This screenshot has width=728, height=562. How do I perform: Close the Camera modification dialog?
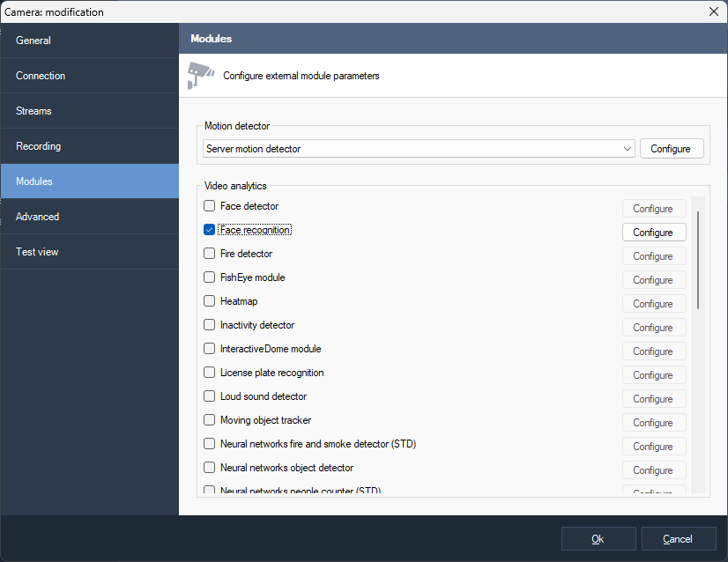(713, 11)
